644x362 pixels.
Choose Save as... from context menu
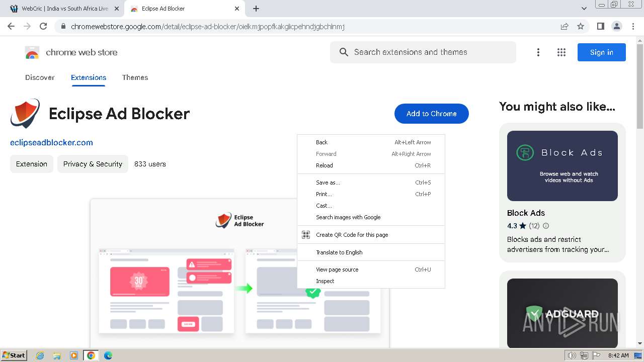(371, 183)
